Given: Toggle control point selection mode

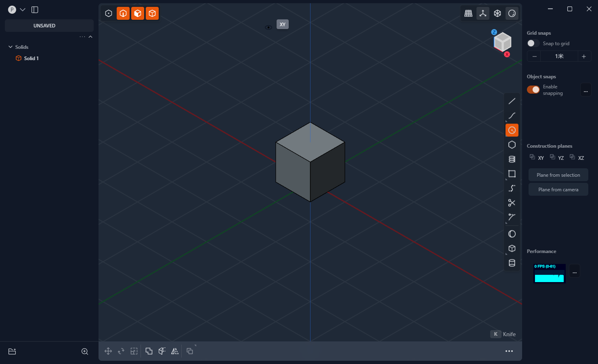Looking at the screenshot, I should tap(109, 13).
